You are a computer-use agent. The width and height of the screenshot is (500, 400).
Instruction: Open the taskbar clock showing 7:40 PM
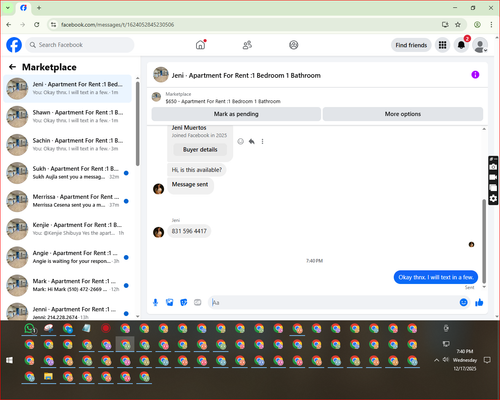[465, 360]
